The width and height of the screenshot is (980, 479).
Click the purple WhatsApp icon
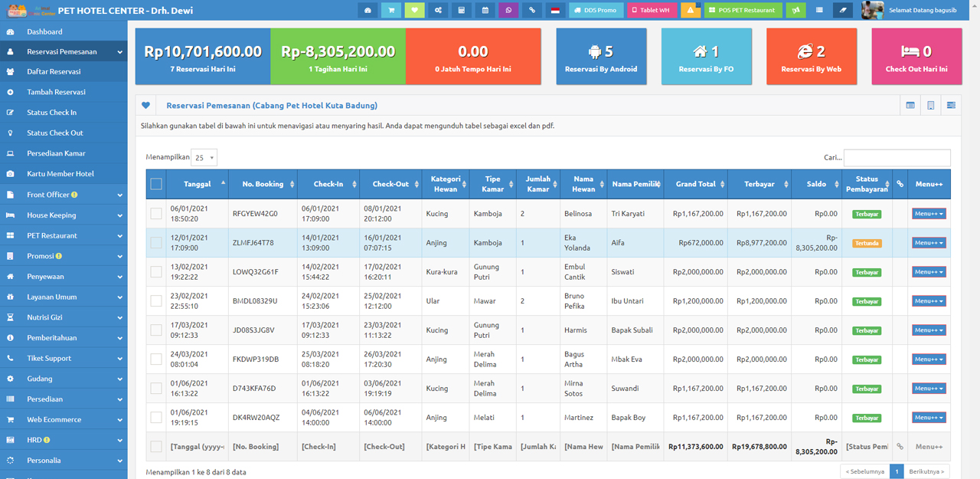(508, 11)
